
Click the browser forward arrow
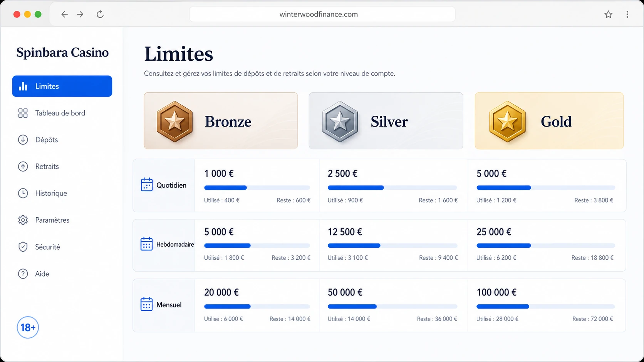pos(80,14)
